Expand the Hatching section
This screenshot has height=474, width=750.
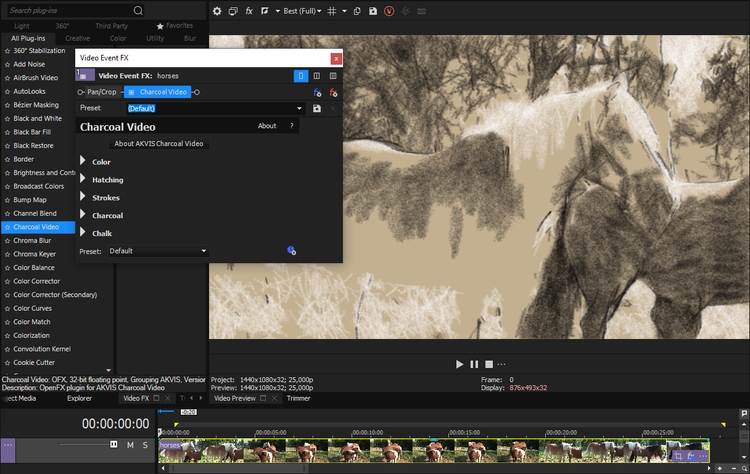point(82,178)
